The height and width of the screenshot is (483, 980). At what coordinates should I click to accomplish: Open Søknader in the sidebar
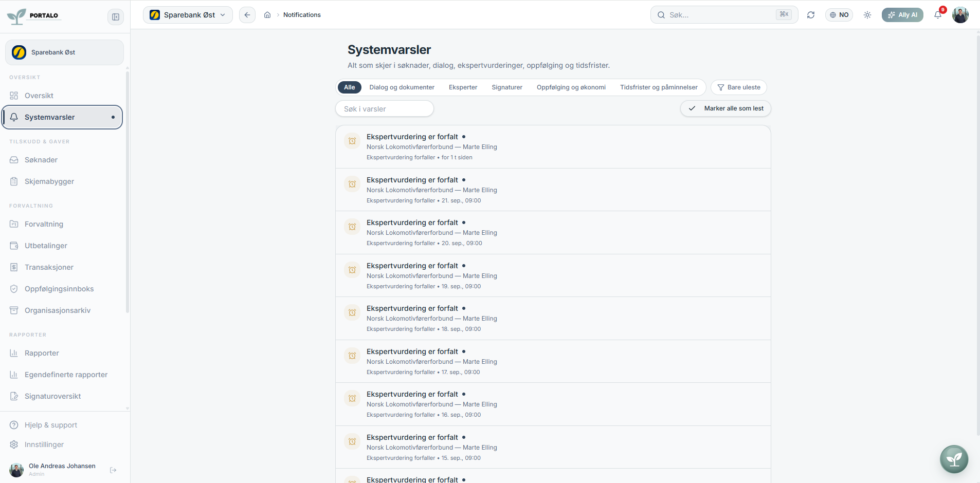coord(63,160)
